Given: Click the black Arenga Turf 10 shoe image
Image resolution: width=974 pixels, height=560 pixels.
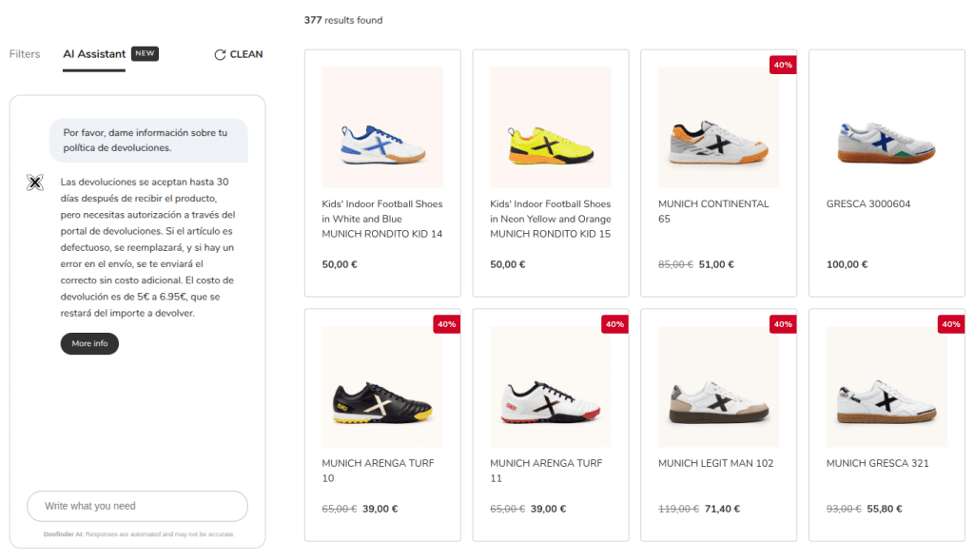Looking at the screenshot, I should pos(382,387).
